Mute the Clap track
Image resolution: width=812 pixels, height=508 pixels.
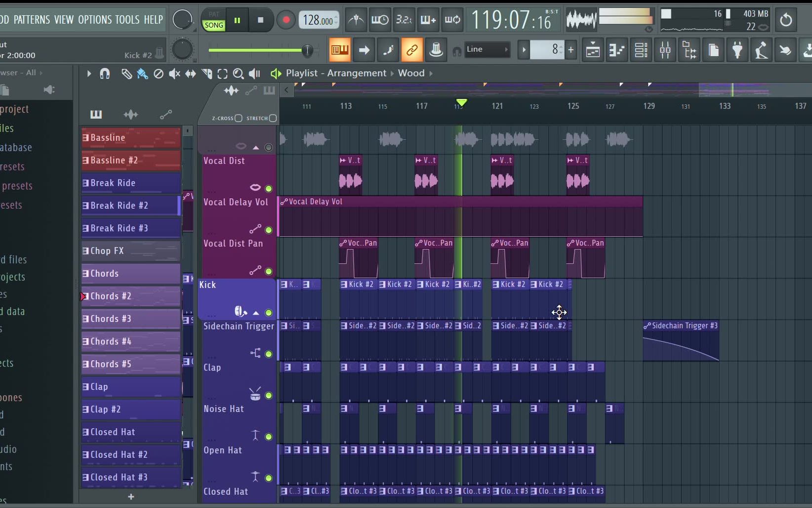click(x=269, y=395)
